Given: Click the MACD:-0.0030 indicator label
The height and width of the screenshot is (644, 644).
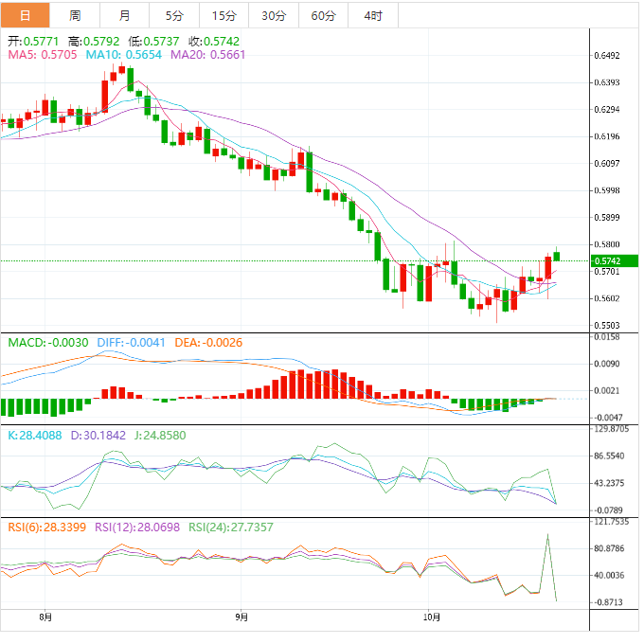Looking at the screenshot, I should (48, 343).
